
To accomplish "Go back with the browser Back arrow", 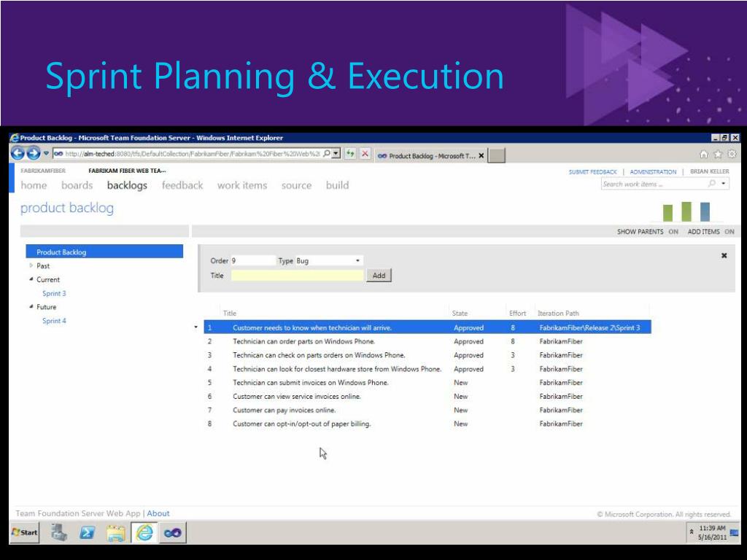I will click(18, 153).
